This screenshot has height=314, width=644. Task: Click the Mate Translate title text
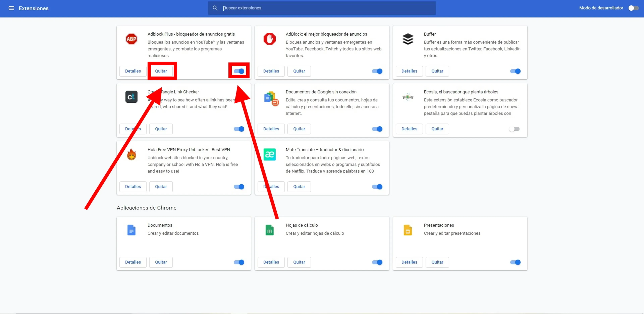point(325,149)
